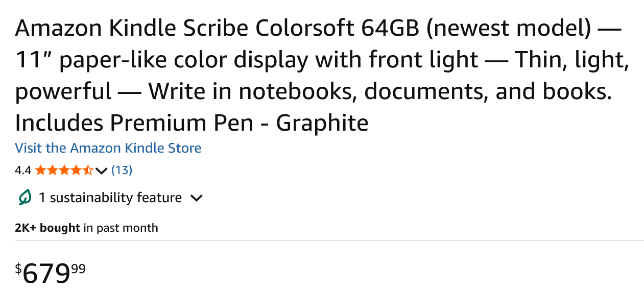Click the third orange rating star
The image size is (644, 294).
64,170
